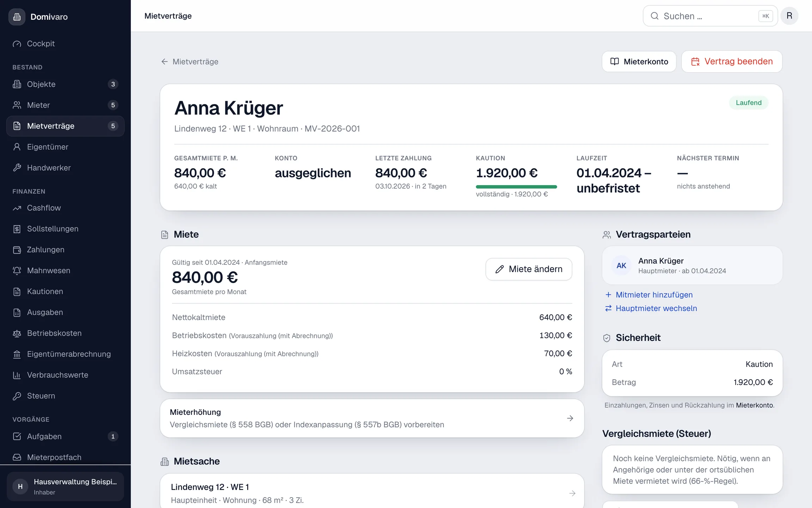Viewport: 812px width, 508px height.
Task: Click the Mahnwesen bell icon
Action: [17, 271]
